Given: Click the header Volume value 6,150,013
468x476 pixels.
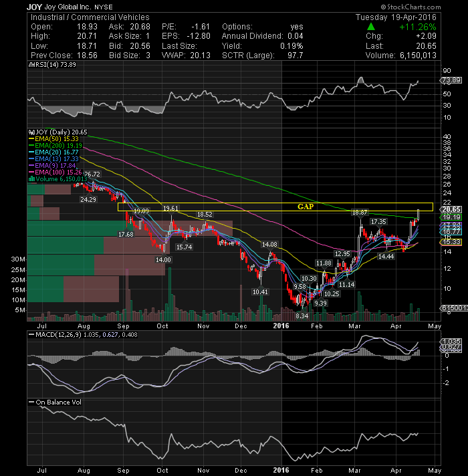Looking at the screenshot, I should pos(418,55).
